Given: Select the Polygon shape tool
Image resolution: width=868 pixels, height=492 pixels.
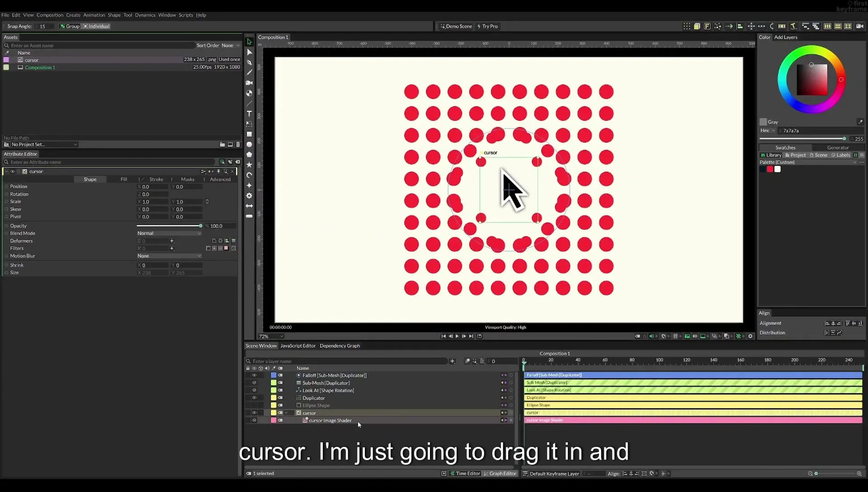Looking at the screenshot, I should pos(249,155).
